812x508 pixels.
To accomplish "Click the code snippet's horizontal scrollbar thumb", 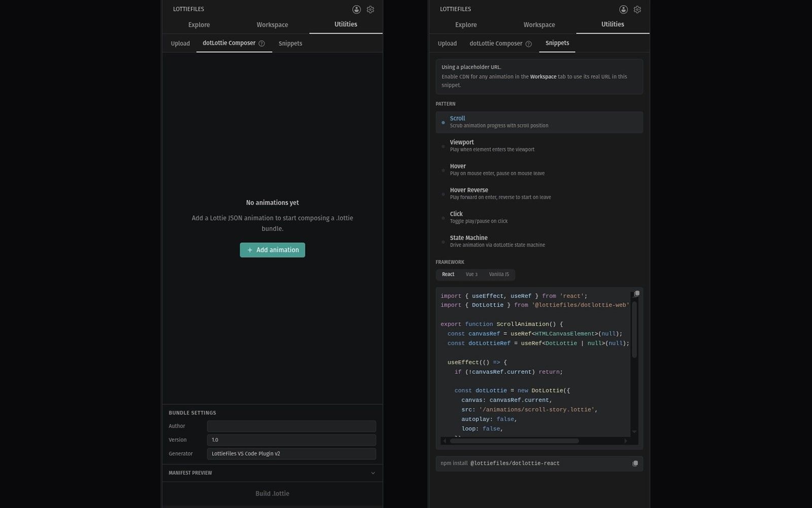I will click(514, 441).
